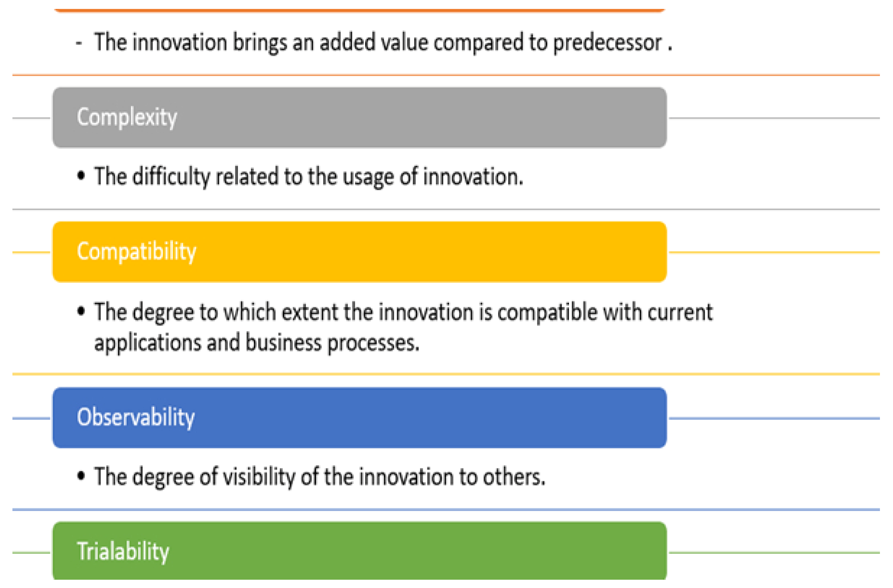893x588 pixels.
Task: Select the blue separator line below the visibility text
Action: click(x=446, y=509)
